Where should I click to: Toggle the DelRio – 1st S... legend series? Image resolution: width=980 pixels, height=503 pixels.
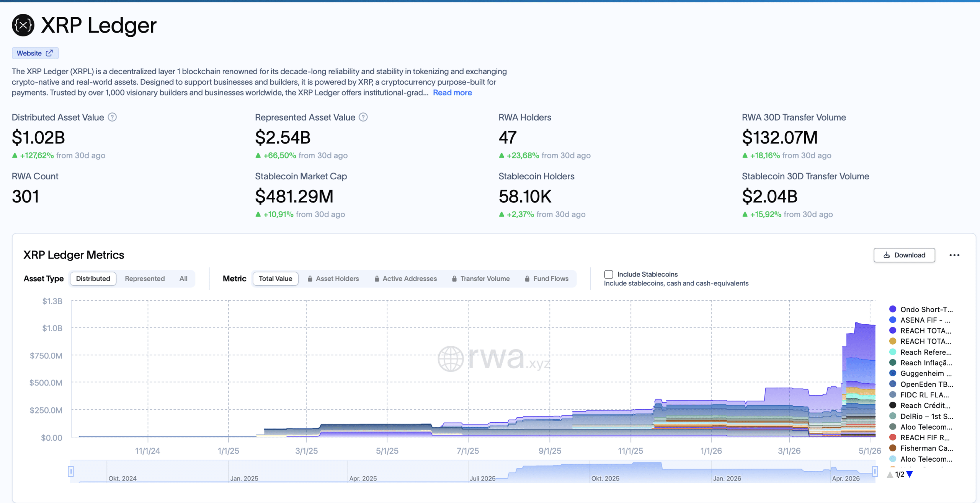(x=921, y=417)
